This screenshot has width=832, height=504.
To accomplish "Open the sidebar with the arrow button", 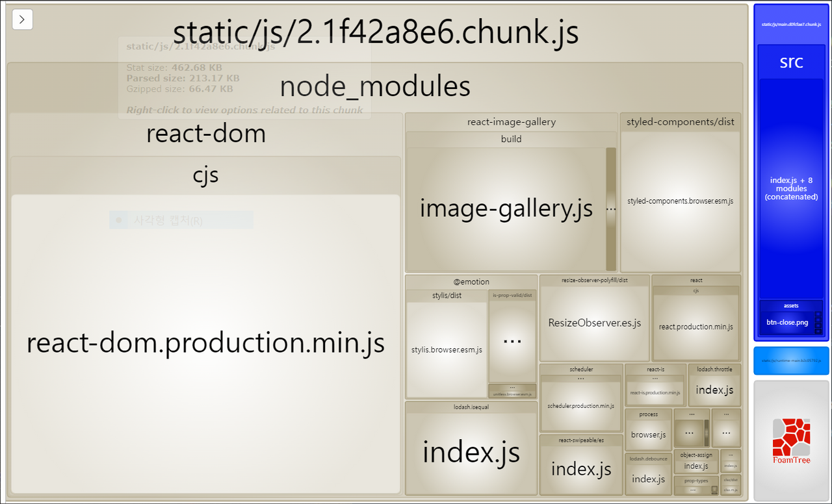I will click(x=22, y=19).
